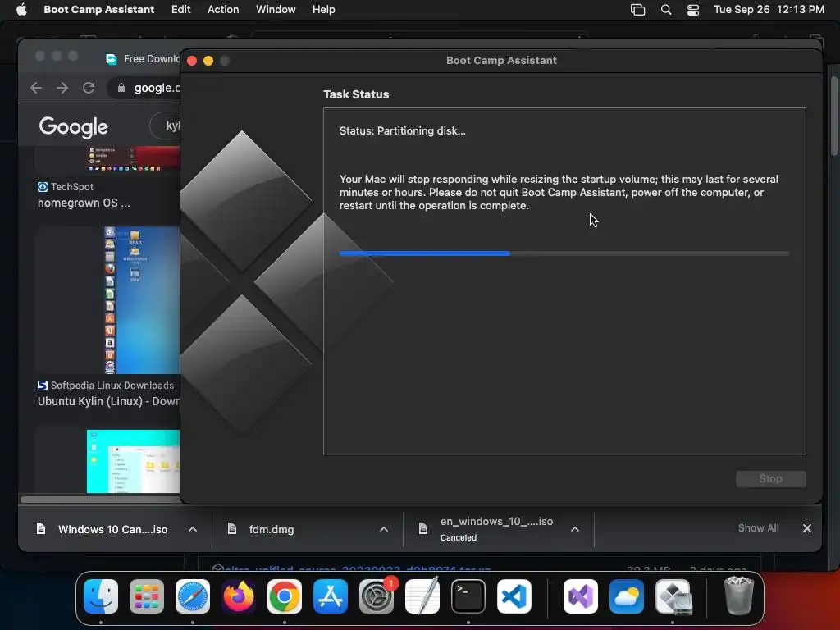Close the Chrome downloads bar
Image resolution: width=840 pixels, height=630 pixels.
(x=807, y=529)
